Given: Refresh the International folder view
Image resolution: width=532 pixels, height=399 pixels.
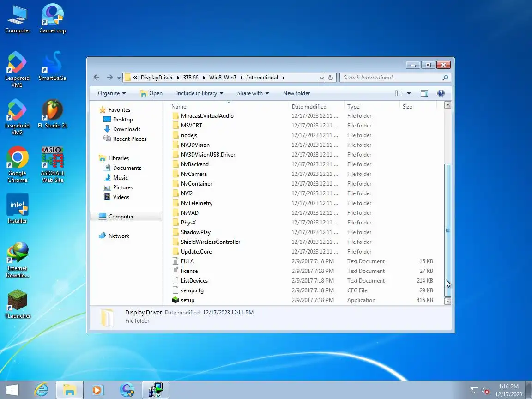Looking at the screenshot, I should tap(331, 78).
